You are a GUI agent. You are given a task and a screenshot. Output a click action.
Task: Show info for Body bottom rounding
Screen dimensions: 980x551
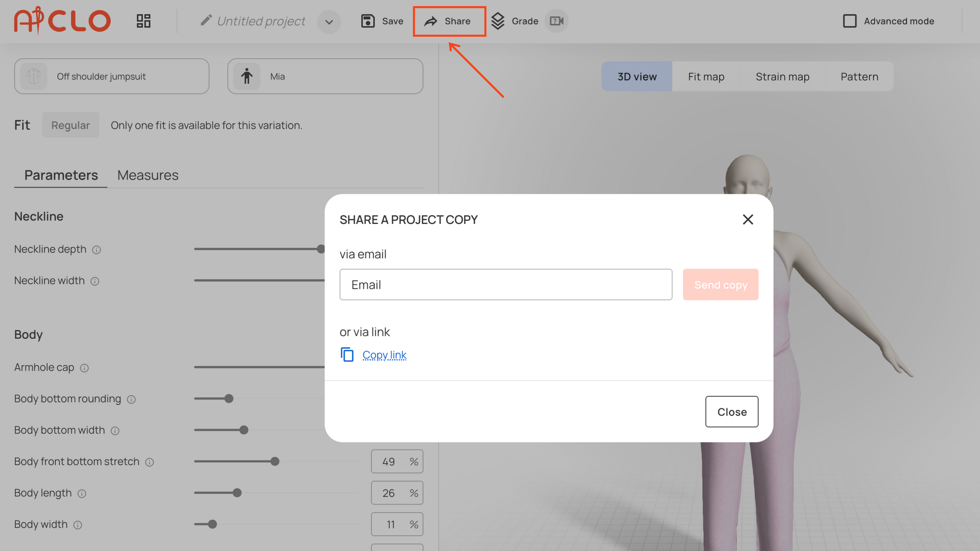(x=131, y=399)
